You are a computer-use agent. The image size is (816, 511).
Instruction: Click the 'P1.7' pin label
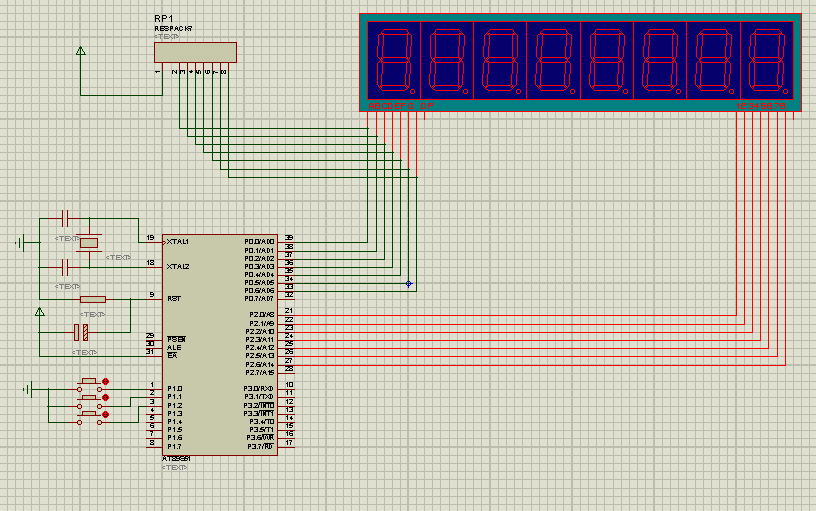pyautogui.click(x=174, y=446)
